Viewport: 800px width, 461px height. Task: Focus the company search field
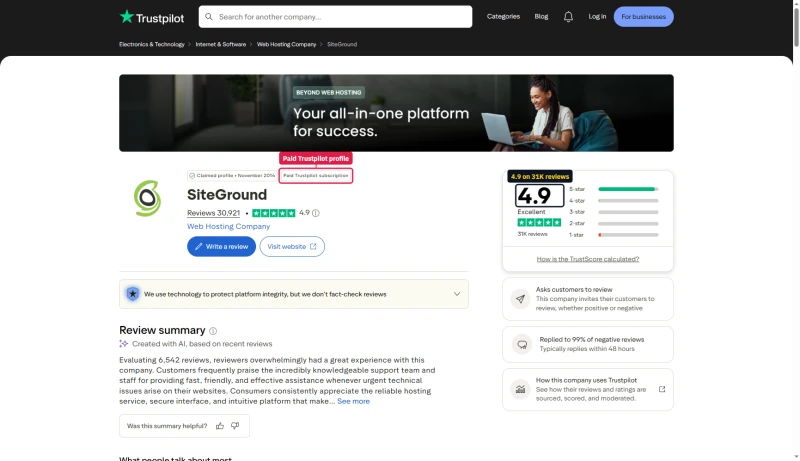335,17
